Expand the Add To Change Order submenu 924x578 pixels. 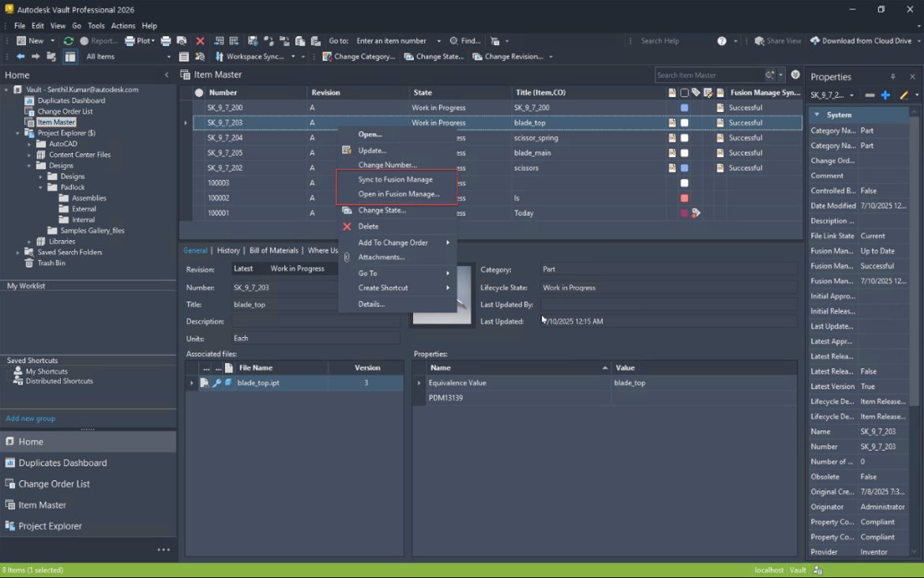click(395, 241)
